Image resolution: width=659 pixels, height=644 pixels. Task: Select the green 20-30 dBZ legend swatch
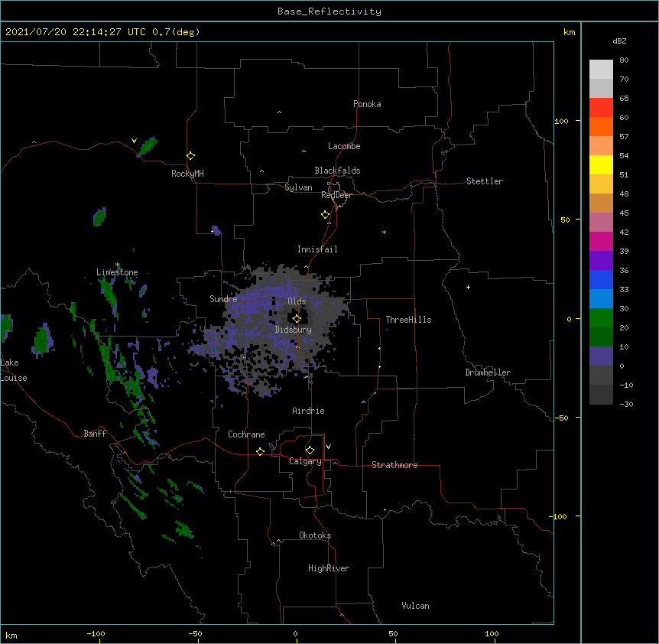601,318
